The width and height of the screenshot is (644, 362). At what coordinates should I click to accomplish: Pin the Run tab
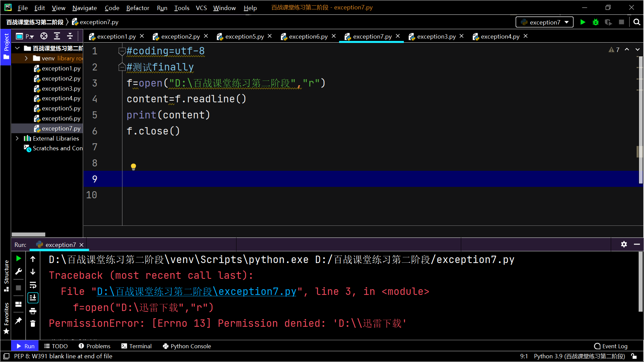pos(19,320)
